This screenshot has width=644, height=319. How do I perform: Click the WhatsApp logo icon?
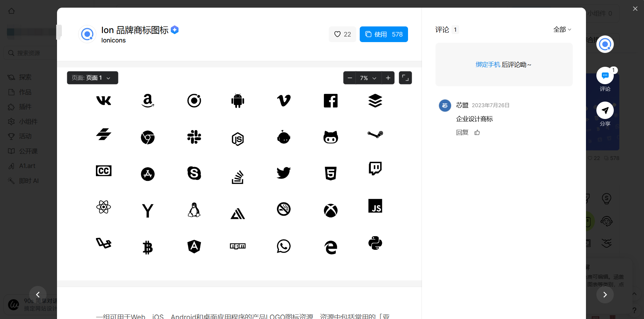tap(284, 246)
